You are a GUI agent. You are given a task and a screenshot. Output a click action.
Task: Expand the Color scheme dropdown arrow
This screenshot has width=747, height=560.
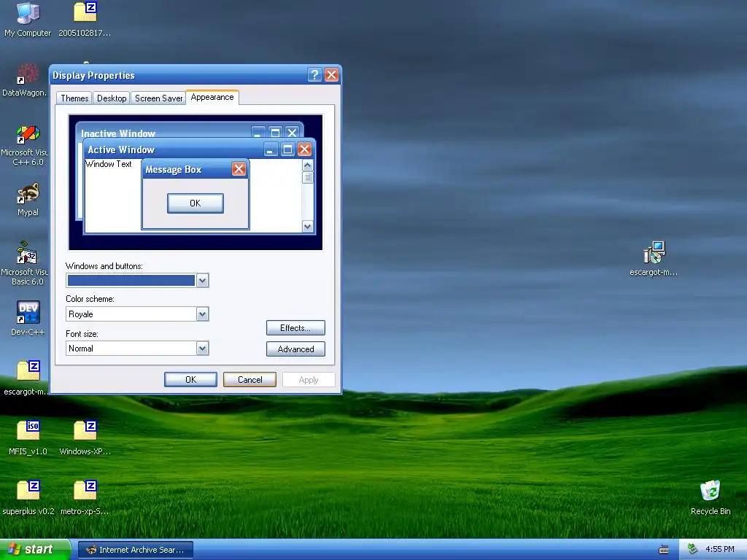click(x=202, y=314)
